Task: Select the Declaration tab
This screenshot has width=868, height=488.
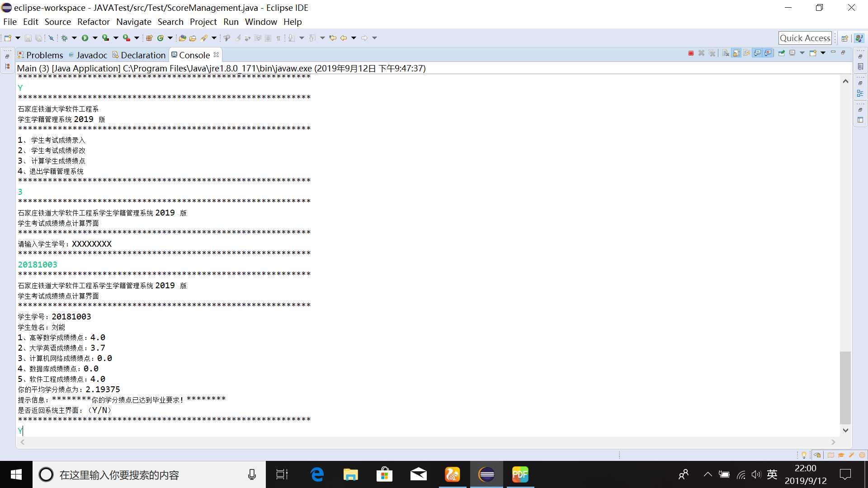Action: pyautogui.click(x=142, y=54)
